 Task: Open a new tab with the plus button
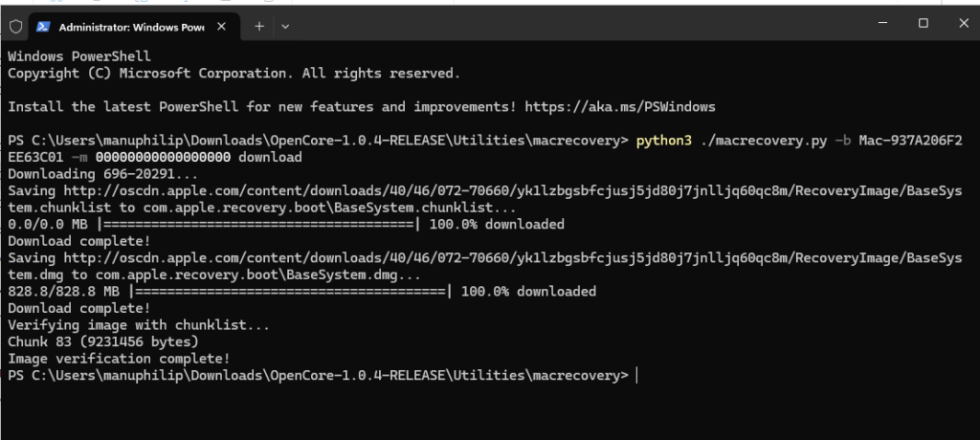(x=259, y=26)
